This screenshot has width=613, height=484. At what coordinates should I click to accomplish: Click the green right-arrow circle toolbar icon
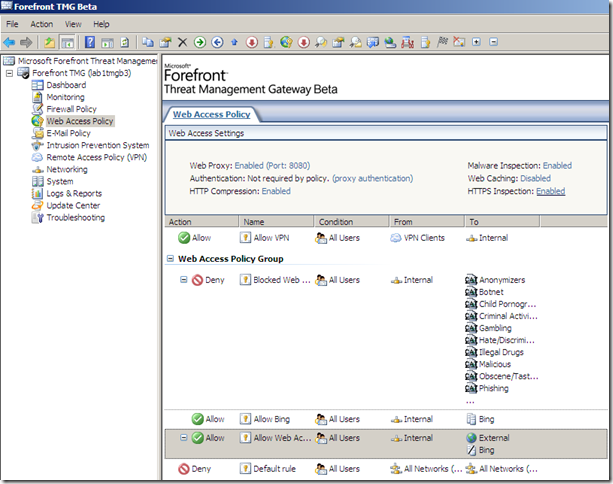200,42
